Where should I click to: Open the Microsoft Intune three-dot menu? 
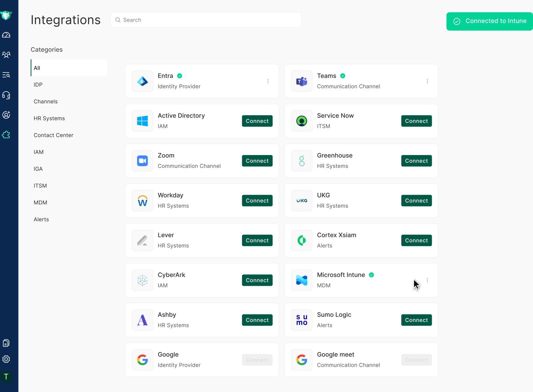click(427, 280)
